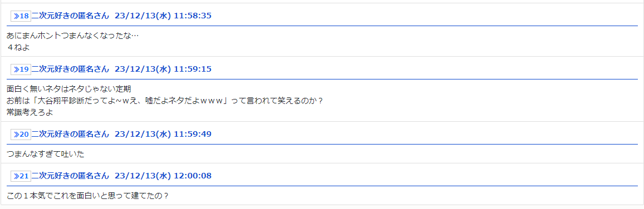Click poster name 二次元好きの匿名さん on post 18
644x209 pixels.
(70, 16)
